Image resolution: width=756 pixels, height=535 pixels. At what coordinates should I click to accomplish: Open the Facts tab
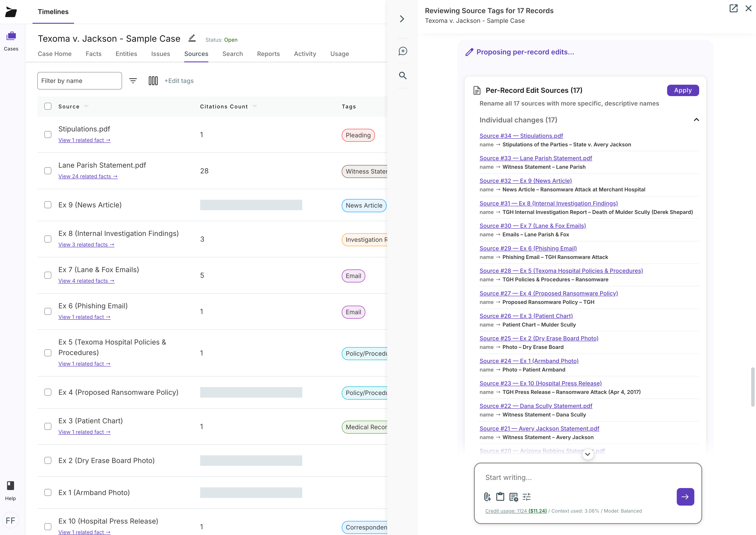point(94,54)
